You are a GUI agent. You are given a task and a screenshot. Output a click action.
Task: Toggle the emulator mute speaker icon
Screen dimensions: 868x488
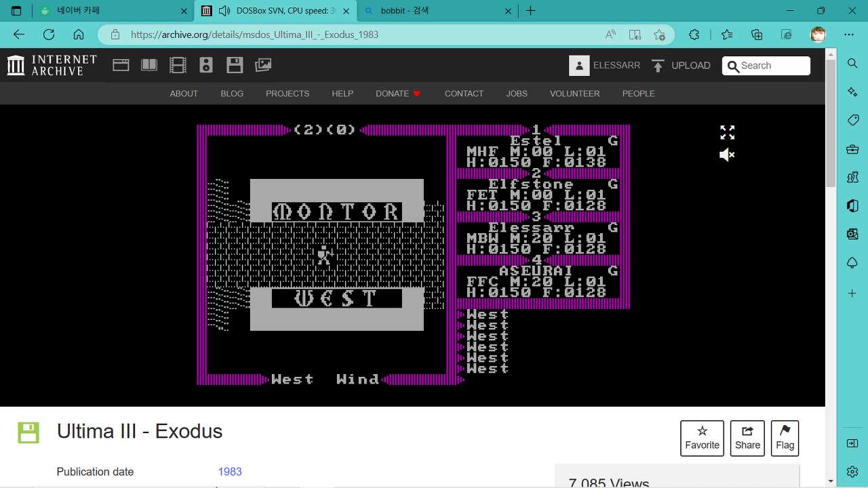tap(727, 155)
